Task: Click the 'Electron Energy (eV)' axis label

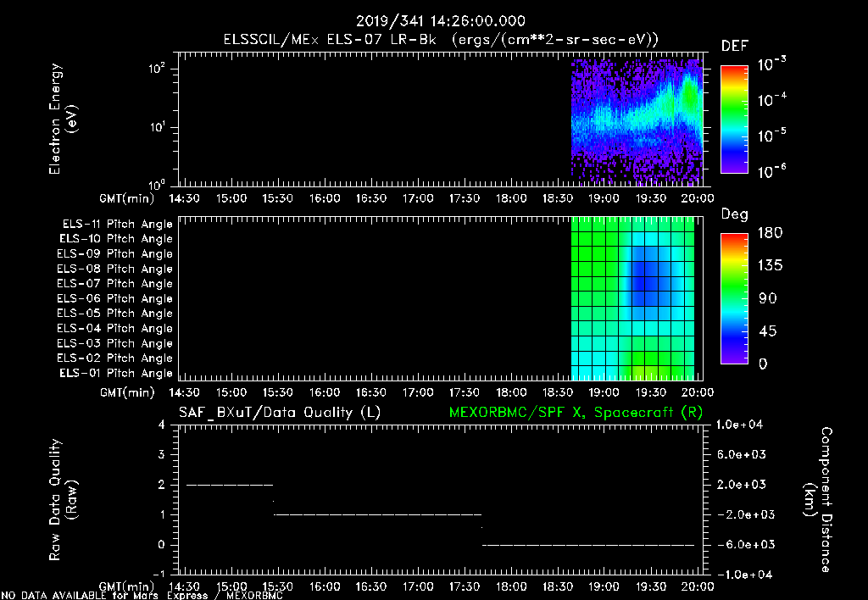Action: pos(63,119)
